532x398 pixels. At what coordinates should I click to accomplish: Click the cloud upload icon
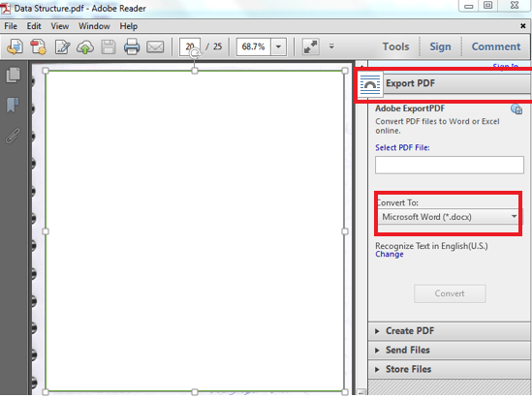pyautogui.click(x=85, y=47)
